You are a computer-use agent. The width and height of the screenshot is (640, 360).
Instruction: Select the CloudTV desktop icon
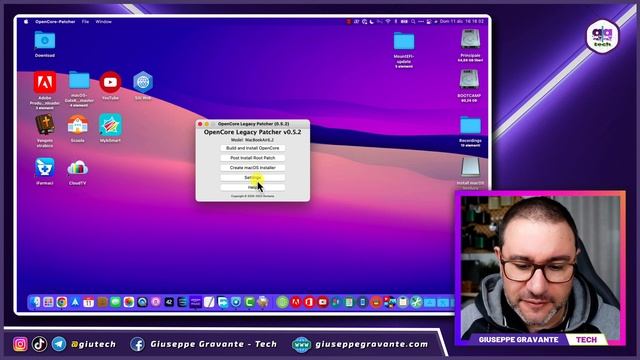(78, 168)
